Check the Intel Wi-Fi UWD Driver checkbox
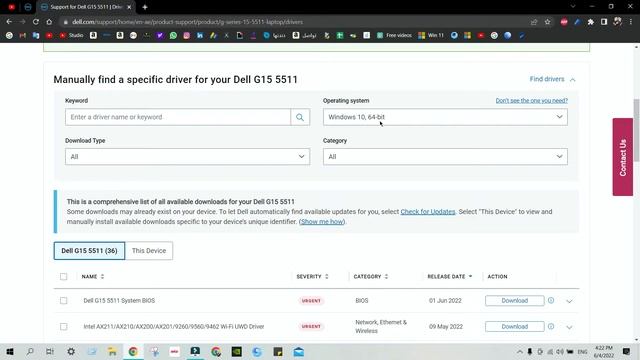The image size is (640, 360). tap(64, 327)
